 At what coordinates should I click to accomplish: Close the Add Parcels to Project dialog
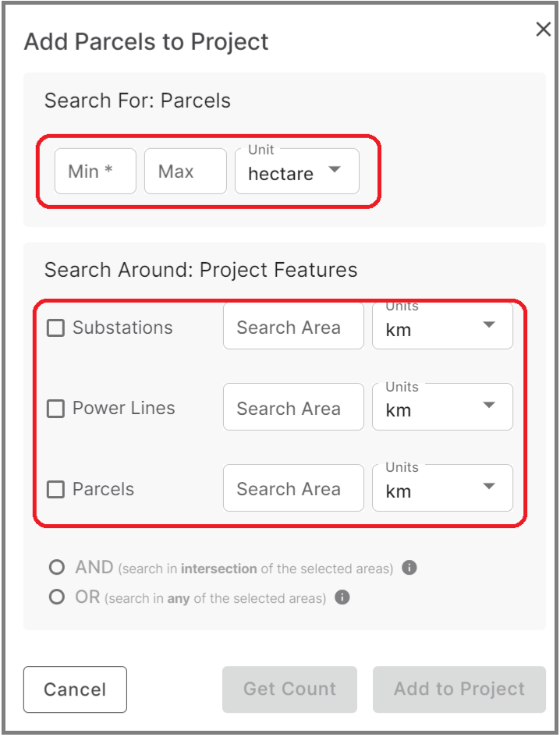click(544, 30)
